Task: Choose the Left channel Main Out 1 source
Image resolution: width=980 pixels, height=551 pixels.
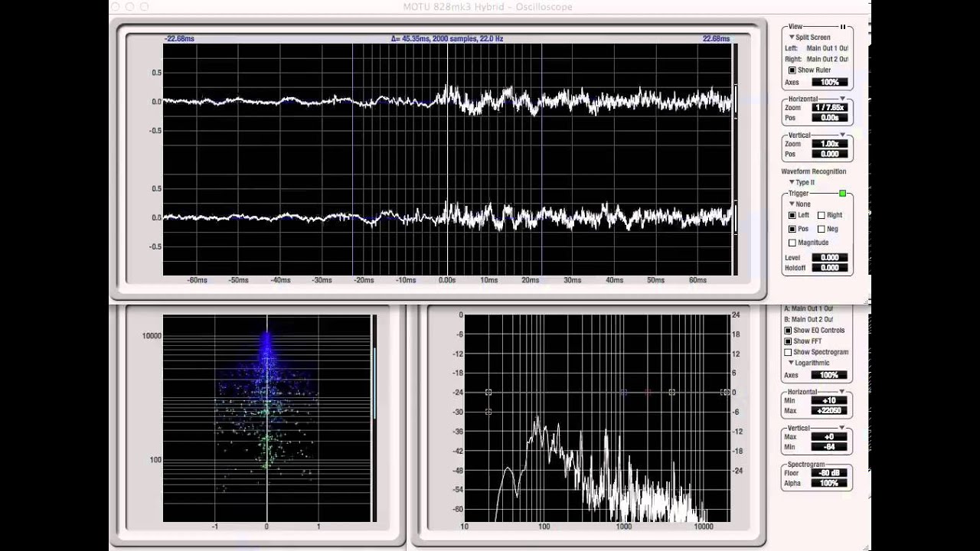Action: (827, 48)
